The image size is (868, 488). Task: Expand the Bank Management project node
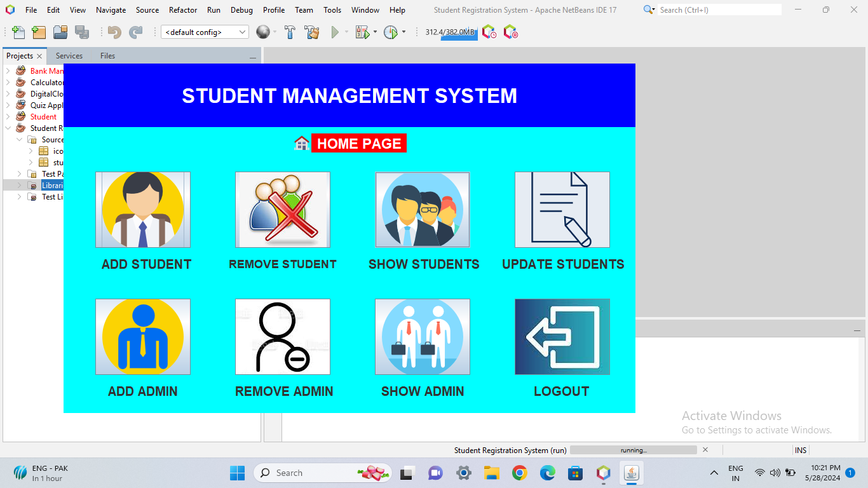(8, 71)
